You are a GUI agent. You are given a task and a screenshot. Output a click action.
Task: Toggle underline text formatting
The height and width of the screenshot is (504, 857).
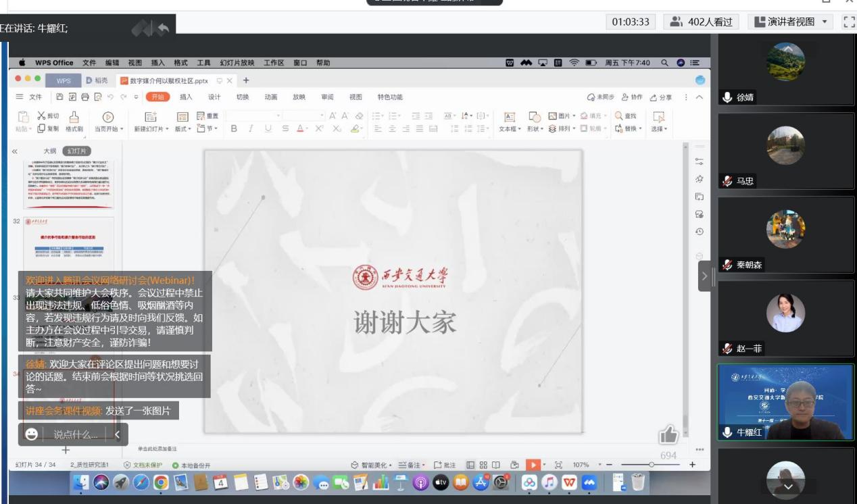point(268,129)
